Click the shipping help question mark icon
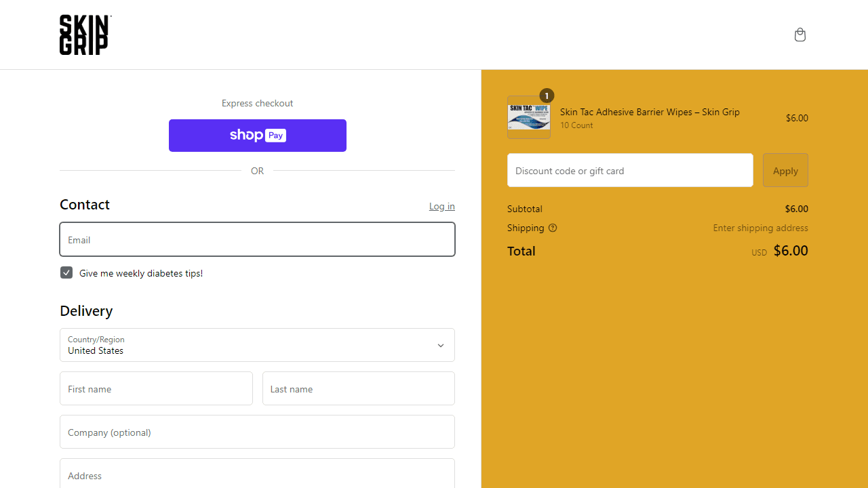The width and height of the screenshot is (868, 488). click(x=553, y=228)
